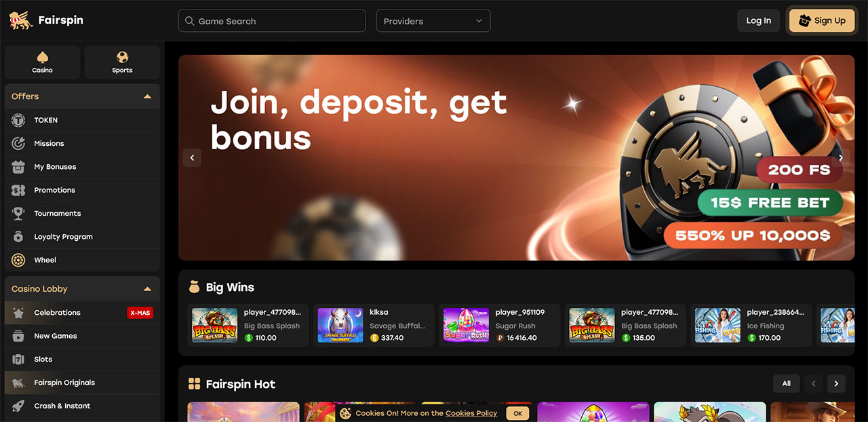Switch to the Casino tab
Image resolution: width=868 pixels, height=422 pixels.
pos(42,62)
